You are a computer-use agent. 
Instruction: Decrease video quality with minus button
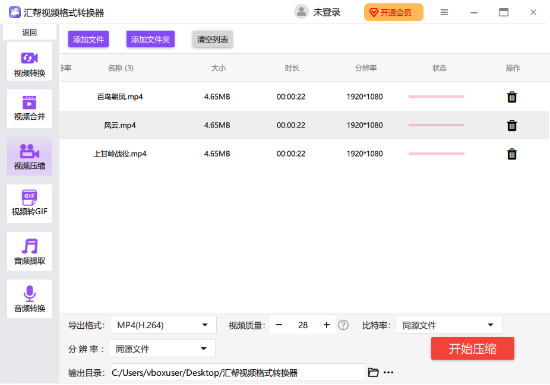[279, 325]
